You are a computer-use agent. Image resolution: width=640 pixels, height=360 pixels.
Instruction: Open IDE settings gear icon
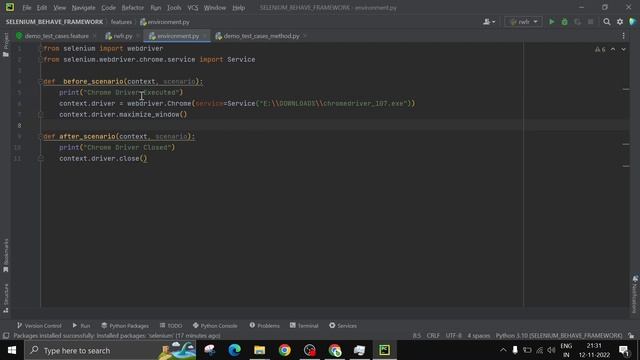620,22
